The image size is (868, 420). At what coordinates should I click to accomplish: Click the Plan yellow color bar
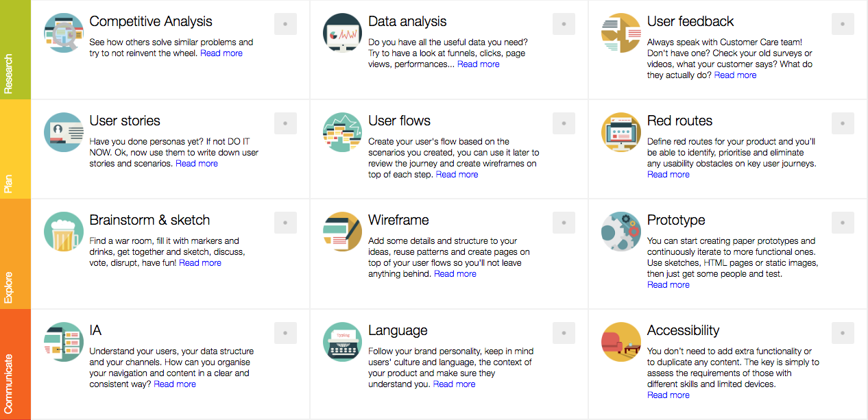click(15, 149)
